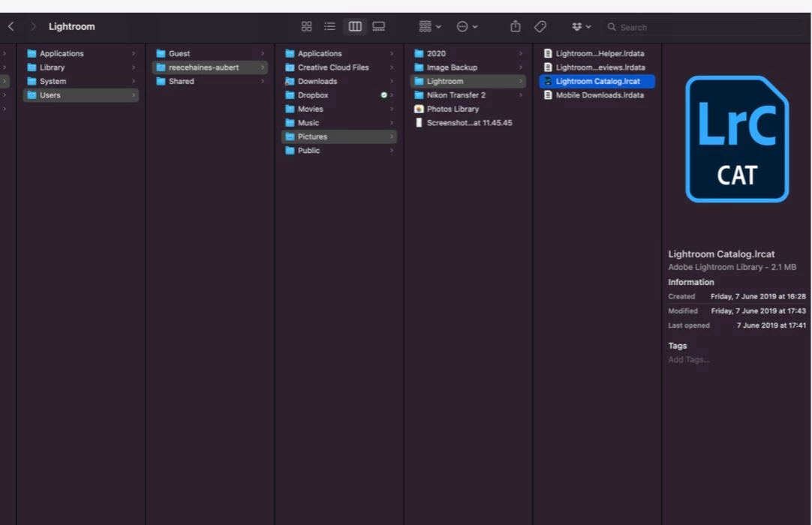Open Creative Cloud Files folder

click(338, 67)
